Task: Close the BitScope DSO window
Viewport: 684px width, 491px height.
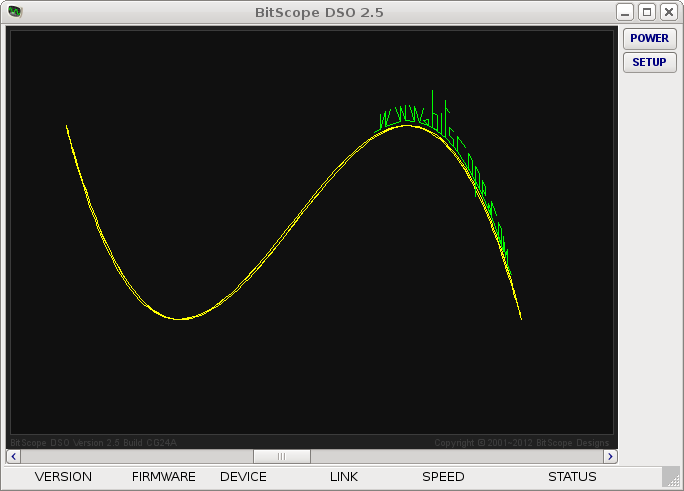Action: point(669,12)
